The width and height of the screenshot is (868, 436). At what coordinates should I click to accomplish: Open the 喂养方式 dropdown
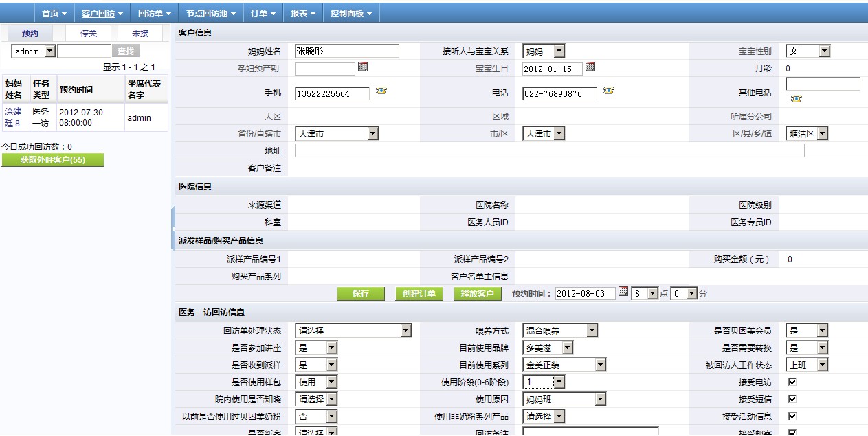560,330
